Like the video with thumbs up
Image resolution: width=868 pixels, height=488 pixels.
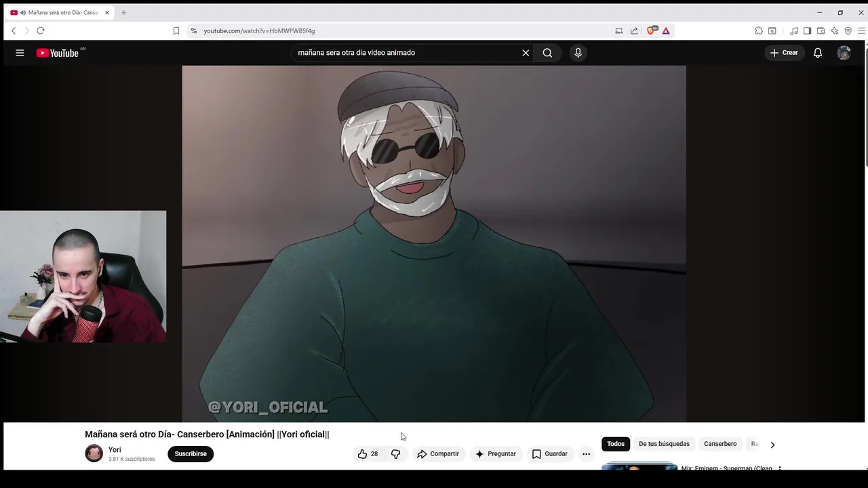pos(368,454)
